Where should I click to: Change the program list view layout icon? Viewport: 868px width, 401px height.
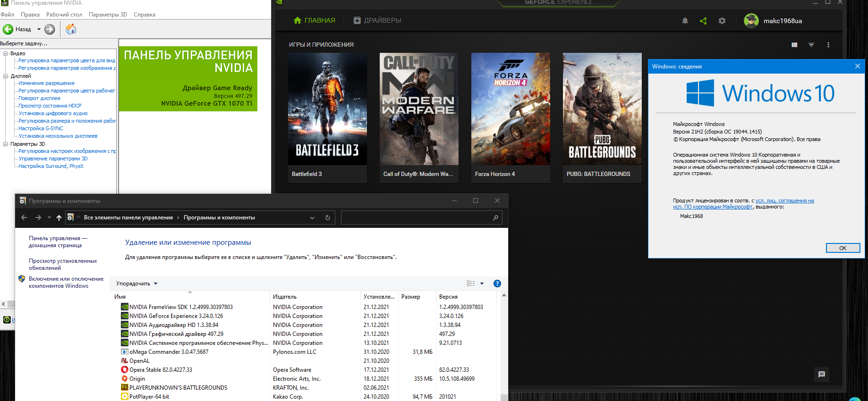point(471,284)
